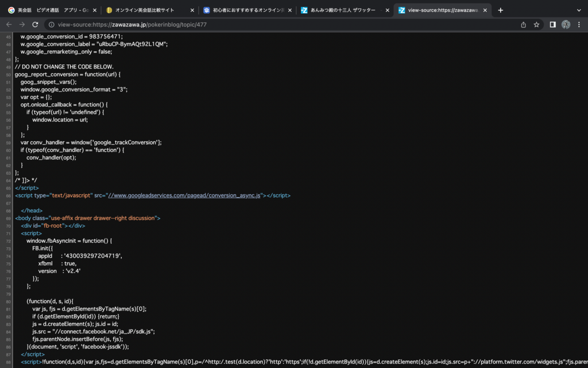
Task: Switch to あんみつ殿の十三人 tab
Action: (x=342, y=10)
